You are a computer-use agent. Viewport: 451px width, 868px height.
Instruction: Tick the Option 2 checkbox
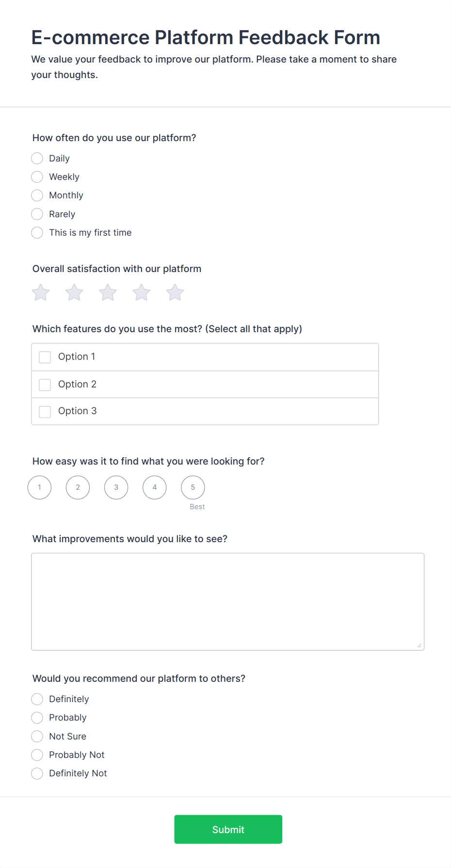[45, 385]
